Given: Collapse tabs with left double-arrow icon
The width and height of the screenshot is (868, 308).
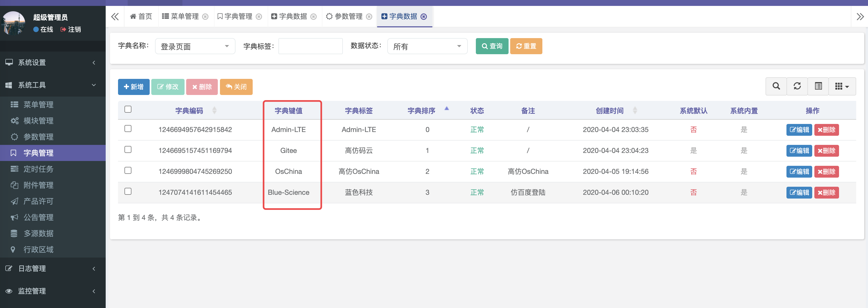Looking at the screenshot, I should tap(115, 17).
